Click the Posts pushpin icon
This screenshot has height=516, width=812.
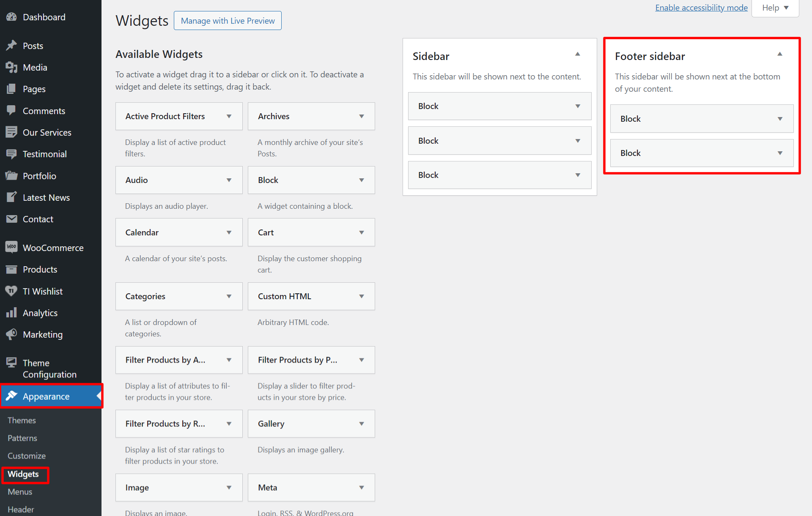click(x=11, y=46)
